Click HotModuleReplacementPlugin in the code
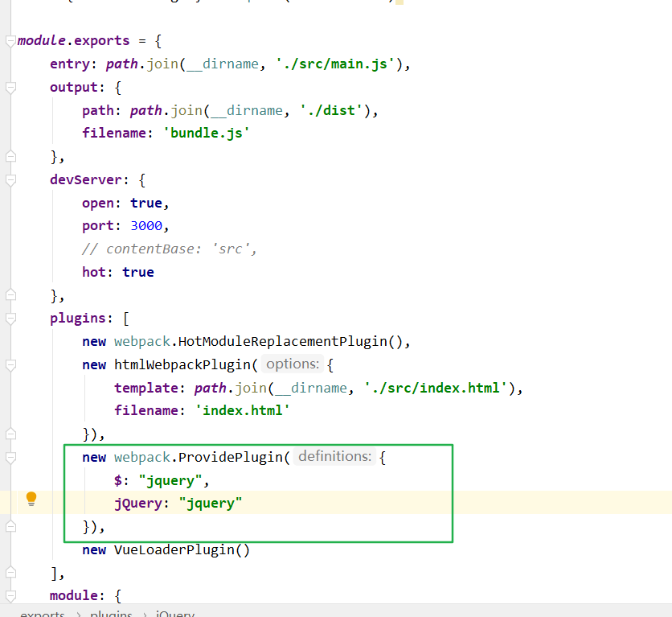 pyautogui.click(x=282, y=341)
